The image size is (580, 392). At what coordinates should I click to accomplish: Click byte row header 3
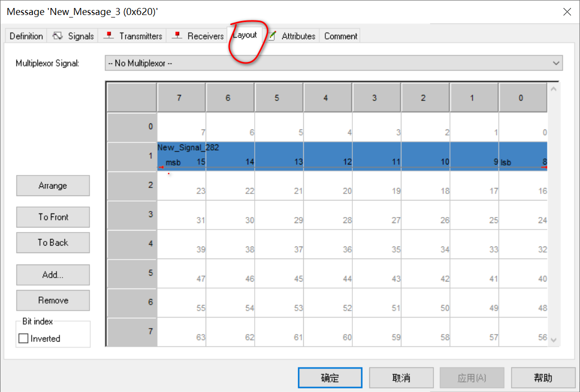(132, 215)
